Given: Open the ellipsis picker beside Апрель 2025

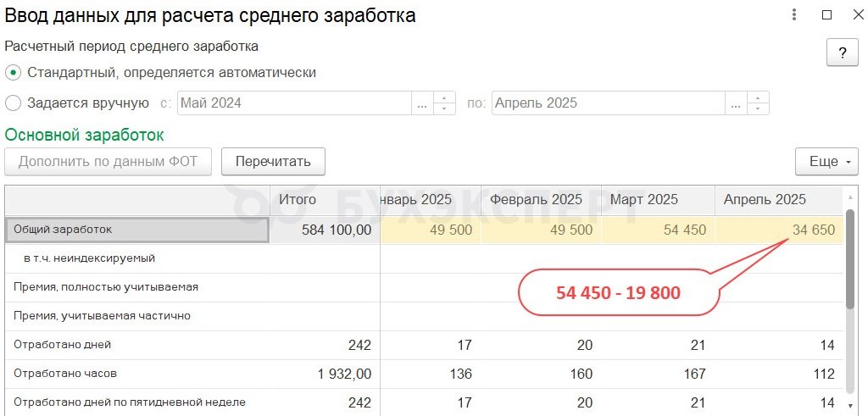Looking at the screenshot, I should pos(737,103).
